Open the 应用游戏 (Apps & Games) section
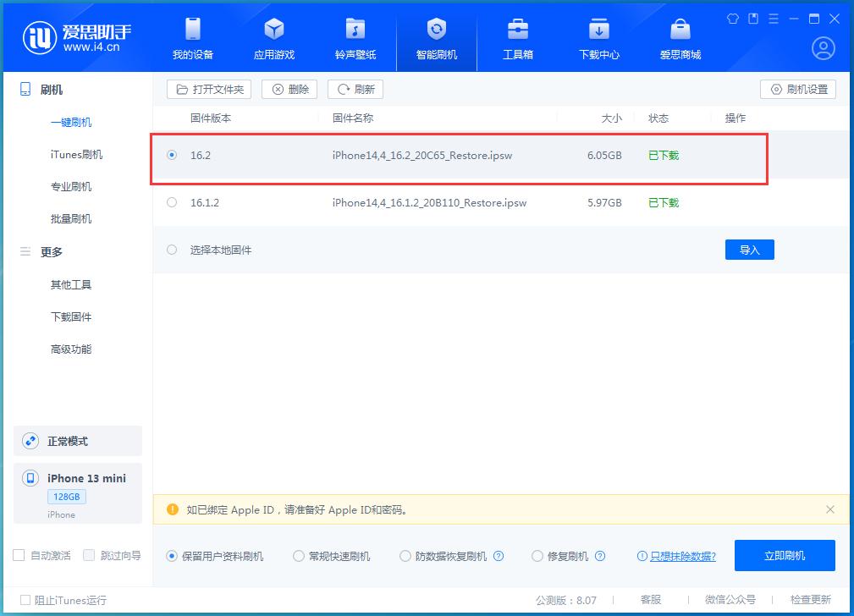Image resolution: width=854 pixels, height=616 pixels. coord(273,38)
